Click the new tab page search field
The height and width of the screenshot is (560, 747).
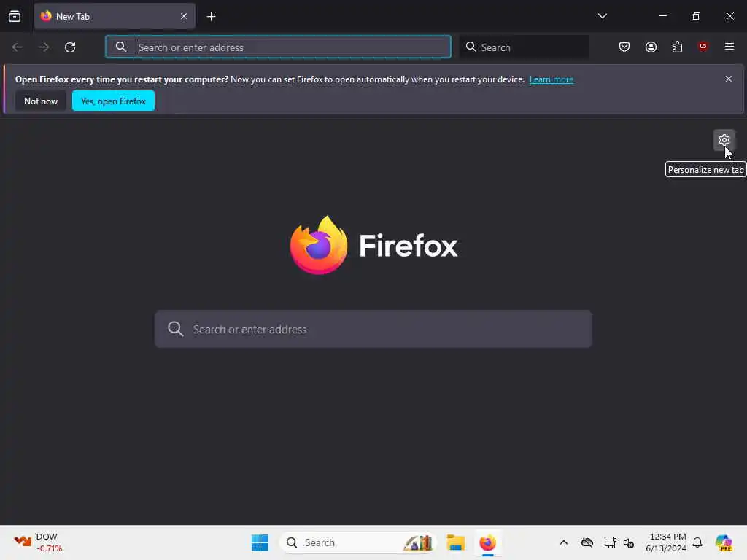373,329
